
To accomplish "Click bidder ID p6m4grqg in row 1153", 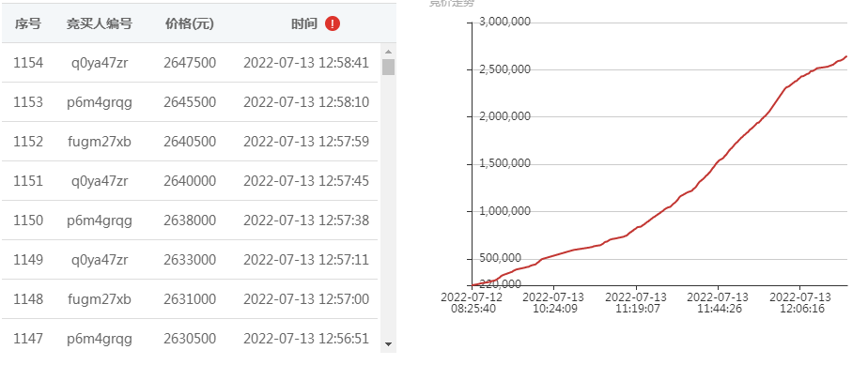I will 100,102.
